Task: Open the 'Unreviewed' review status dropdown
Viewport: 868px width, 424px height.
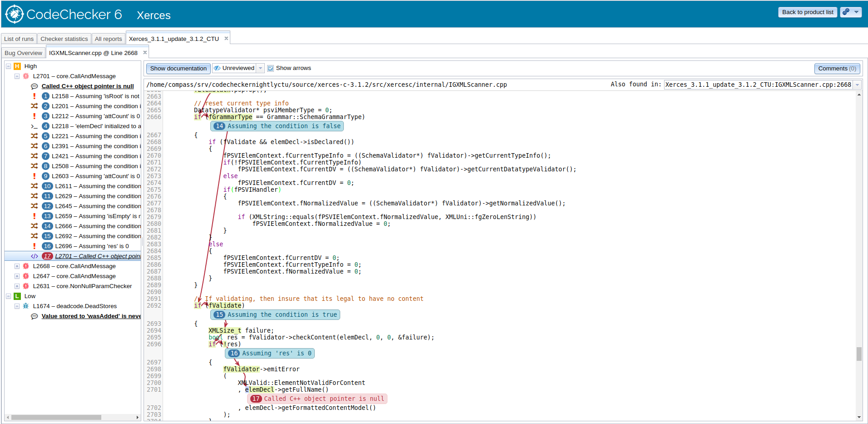Action: (260, 68)
